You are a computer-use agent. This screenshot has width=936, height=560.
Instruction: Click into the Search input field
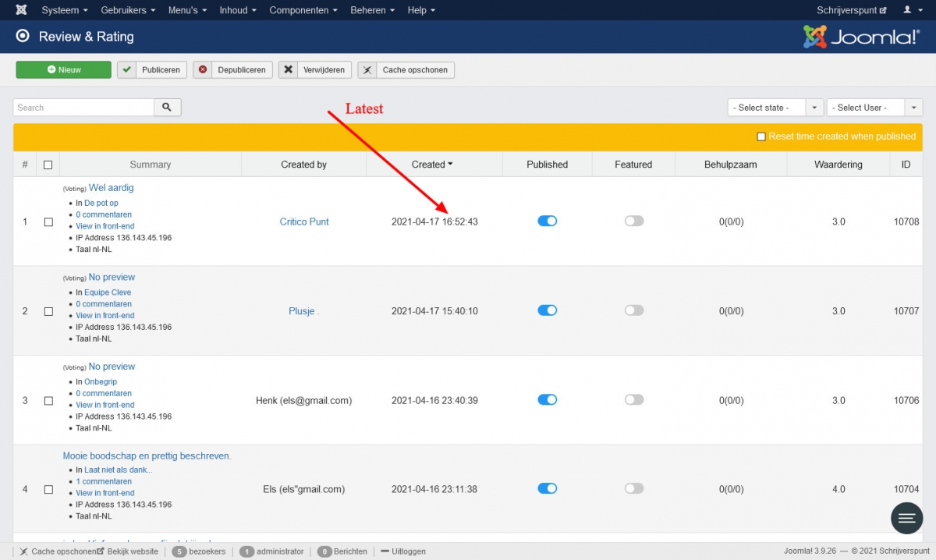coord(83,108)
